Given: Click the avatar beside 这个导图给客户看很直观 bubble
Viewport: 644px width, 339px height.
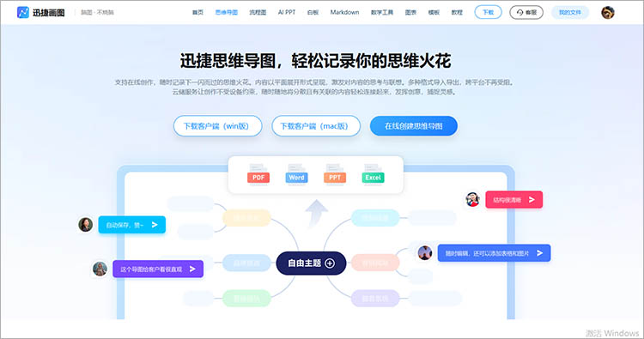Looking at the screenshot, I should [100, 269].
